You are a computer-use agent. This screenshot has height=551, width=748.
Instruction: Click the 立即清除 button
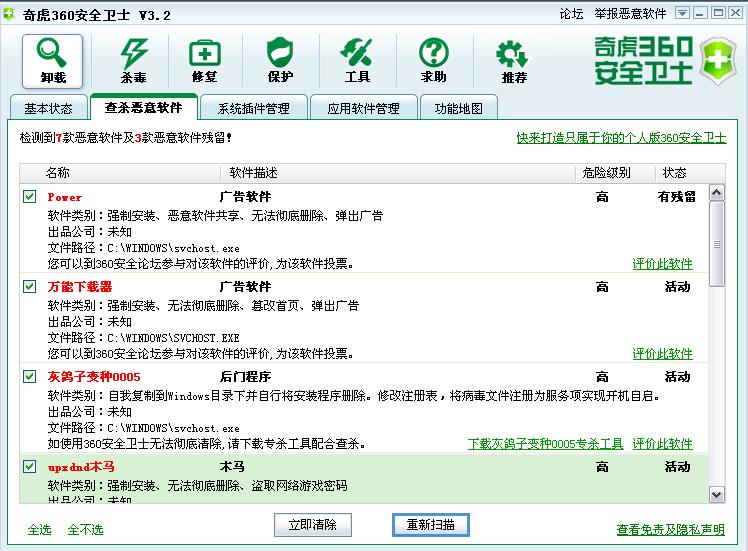coord(313,525)
